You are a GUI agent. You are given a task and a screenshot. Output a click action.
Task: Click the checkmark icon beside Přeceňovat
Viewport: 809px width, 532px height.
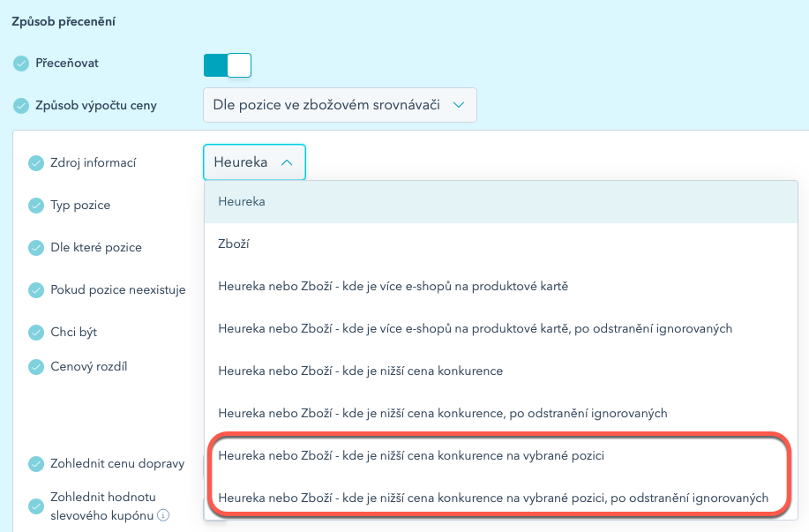[22, 63]
